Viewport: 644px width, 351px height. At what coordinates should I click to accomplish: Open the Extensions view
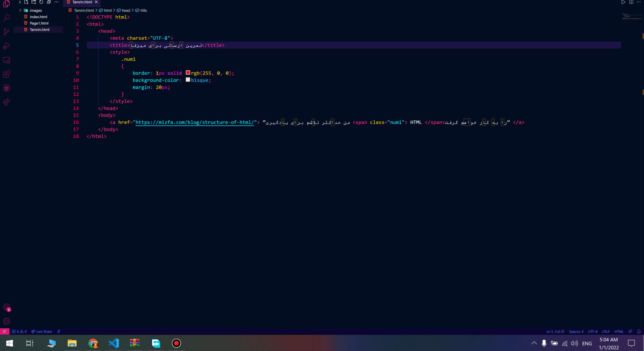pos(6,74)
